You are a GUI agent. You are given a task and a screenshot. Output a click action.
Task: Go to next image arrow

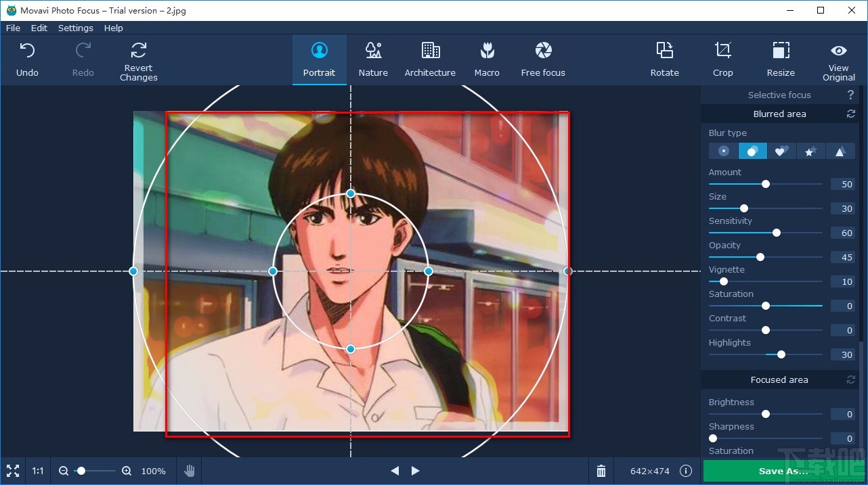(x=416, y=471)
